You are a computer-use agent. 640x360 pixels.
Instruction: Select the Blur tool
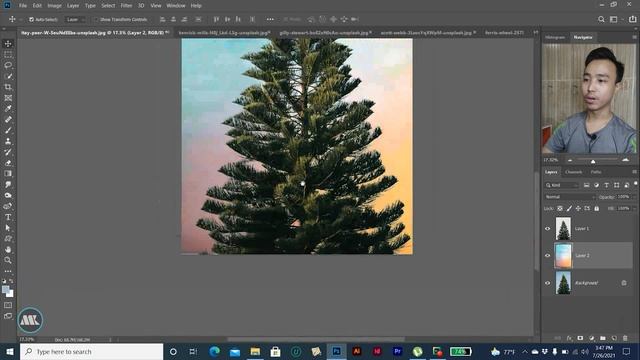[x=8, y=184]
